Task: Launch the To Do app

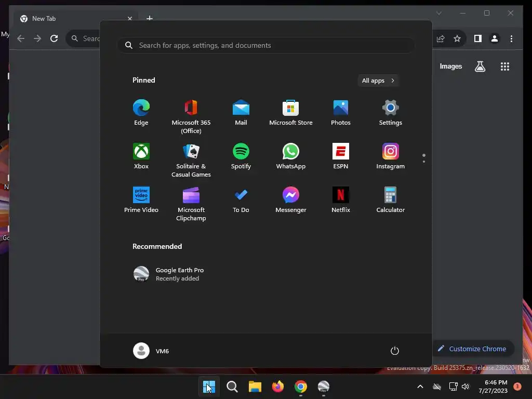Action: click(x=241, y=200)
